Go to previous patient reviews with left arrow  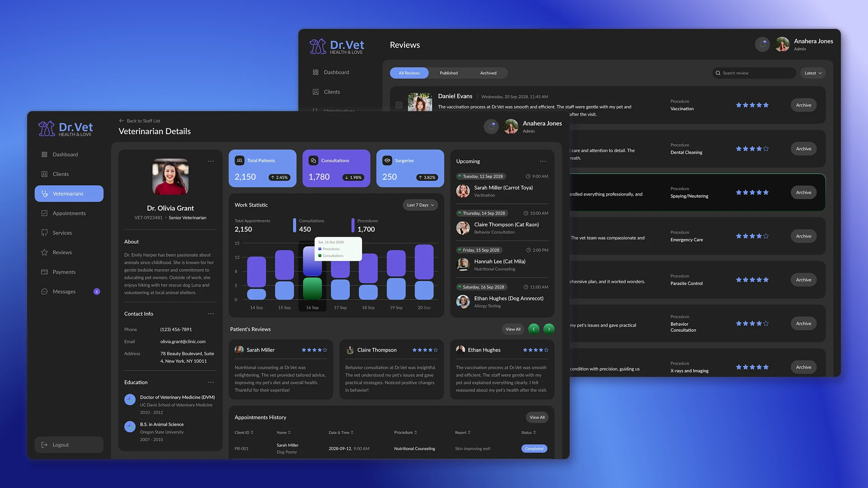click(x=533, y=329)
